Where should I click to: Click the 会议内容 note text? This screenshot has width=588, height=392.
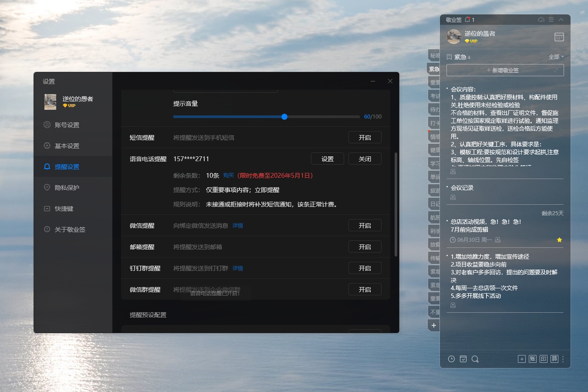(x=504, y=127)
